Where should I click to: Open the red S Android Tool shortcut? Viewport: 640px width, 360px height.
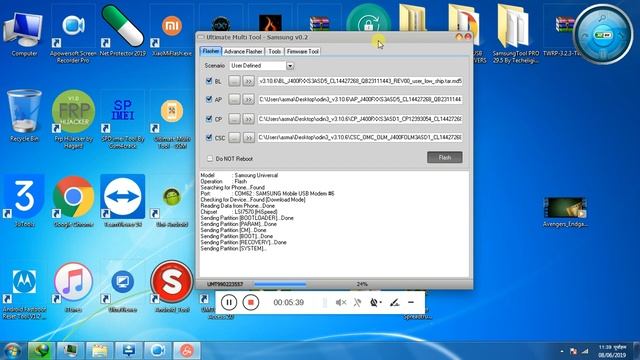tap(171, 286)
